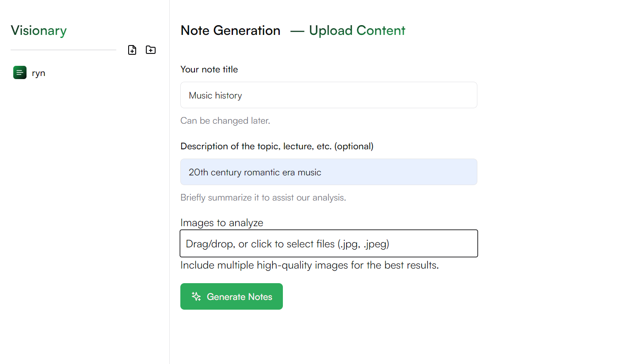Open the ryn note in sidebar
Viewport: 625px width, 364px height.
coord(38,73)
